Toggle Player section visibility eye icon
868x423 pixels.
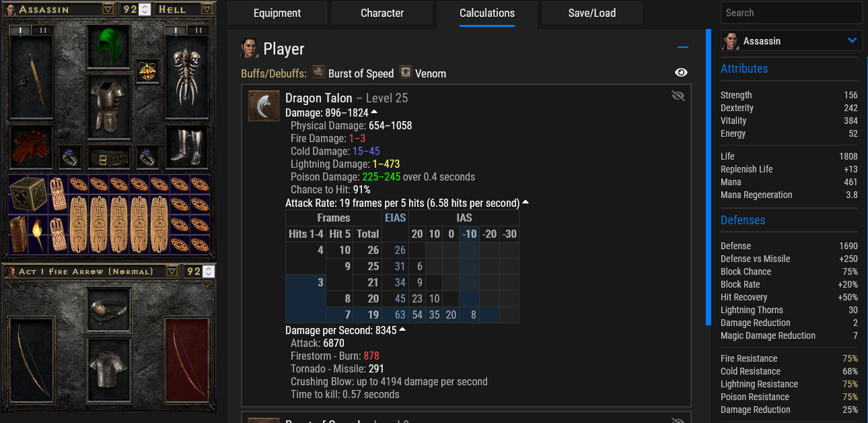point(681,73)
